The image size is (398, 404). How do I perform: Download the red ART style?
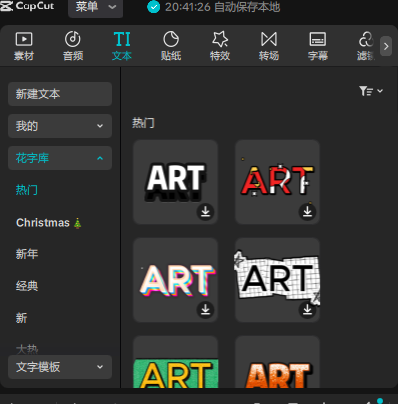click(x=307, y=211)
